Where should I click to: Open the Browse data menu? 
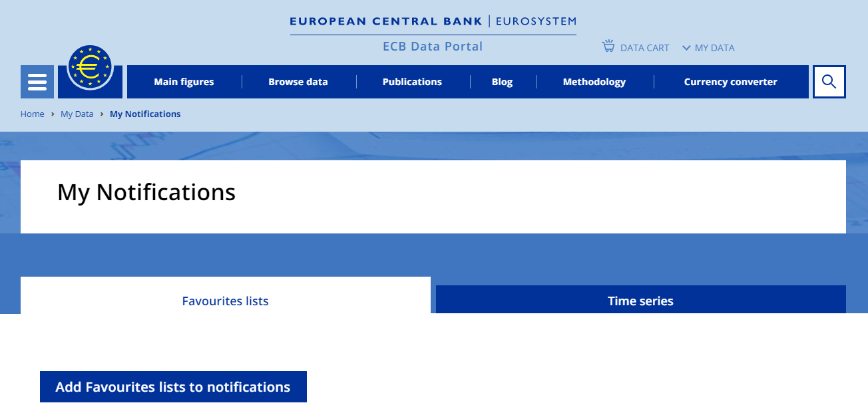click(x=298, y=82)
